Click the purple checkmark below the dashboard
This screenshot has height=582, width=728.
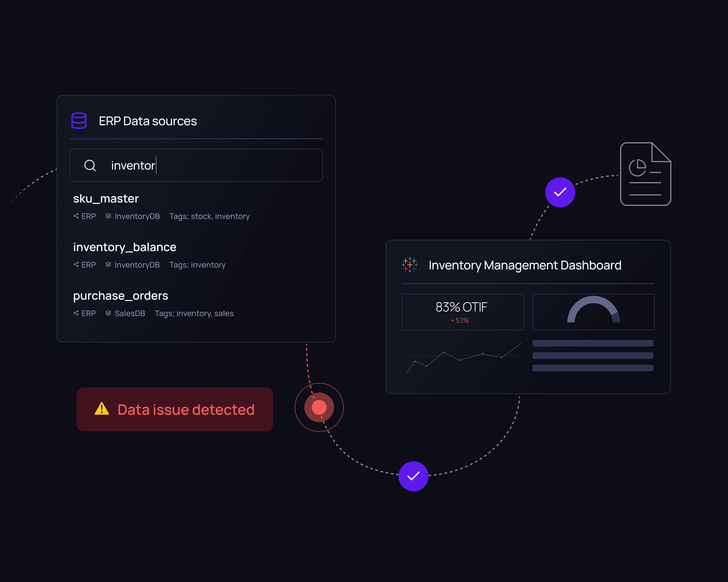[x=413, y=476]
